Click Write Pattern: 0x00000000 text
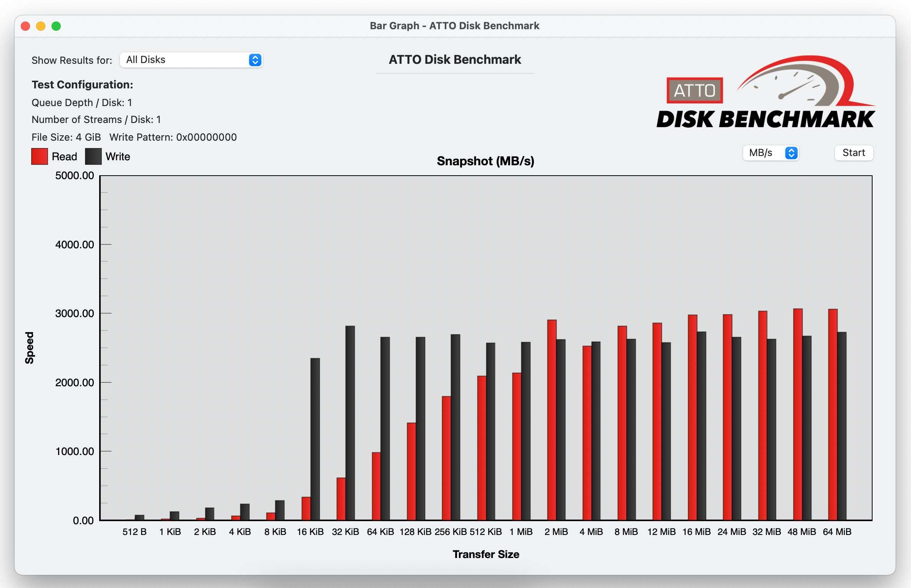The width and height of the screenshot is (911, 588). pyautogui.click(x=173, y=137)
